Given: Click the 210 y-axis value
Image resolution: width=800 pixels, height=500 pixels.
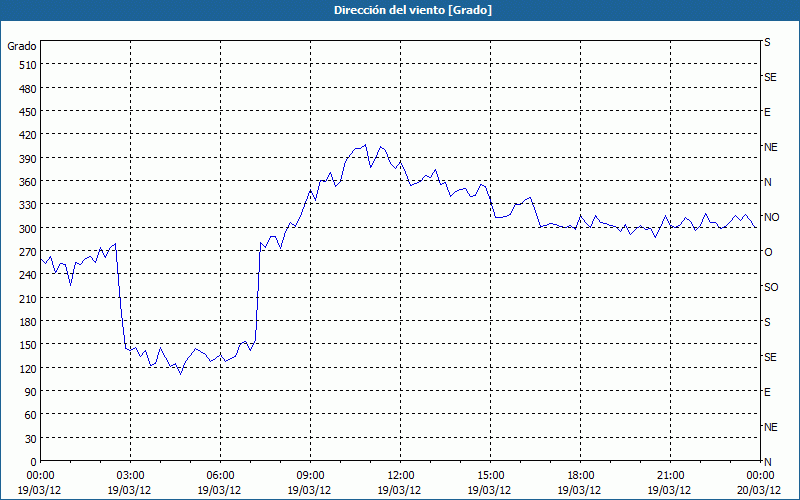Looking at the screenshot, I should coord(29,298).
